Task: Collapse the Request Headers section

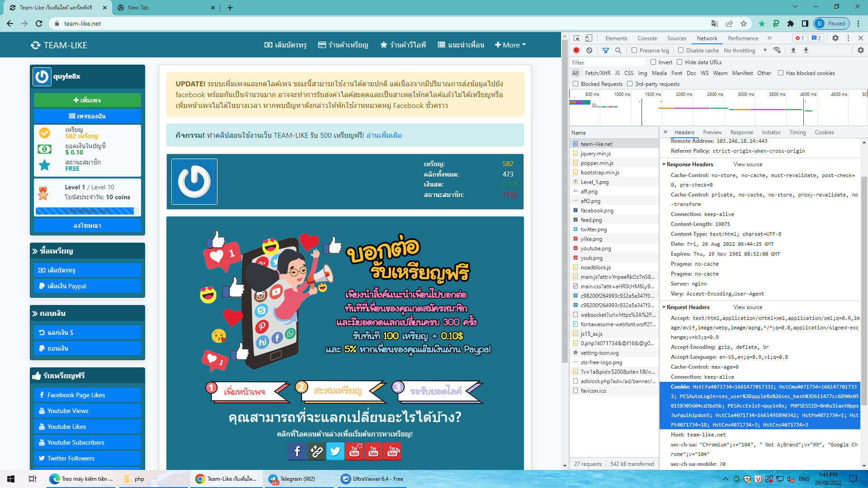Action: pos(664,307)
